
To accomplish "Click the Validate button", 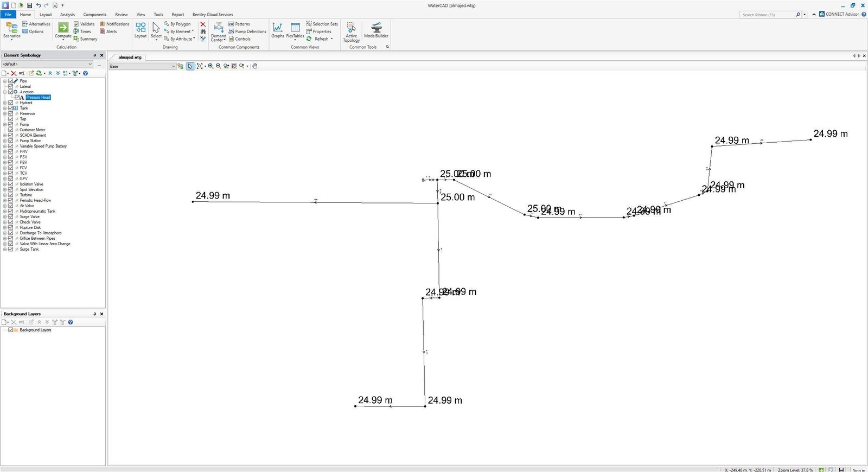I will click(x=84, y=24).
